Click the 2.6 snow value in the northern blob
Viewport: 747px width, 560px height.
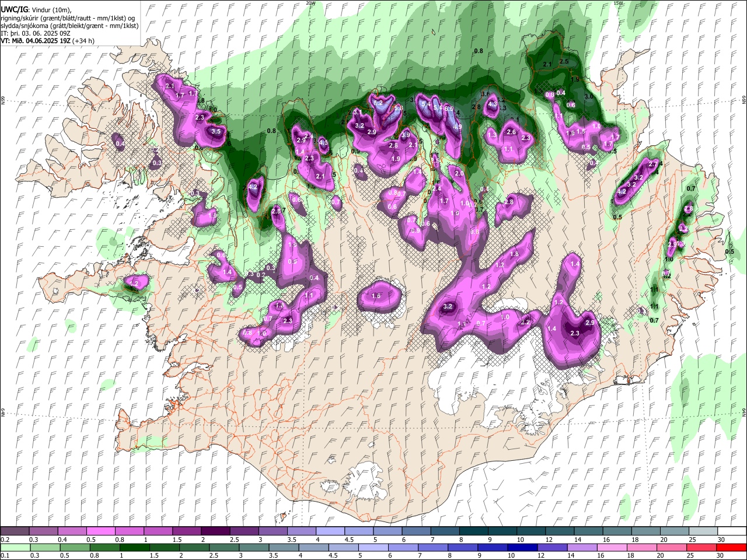511,132
